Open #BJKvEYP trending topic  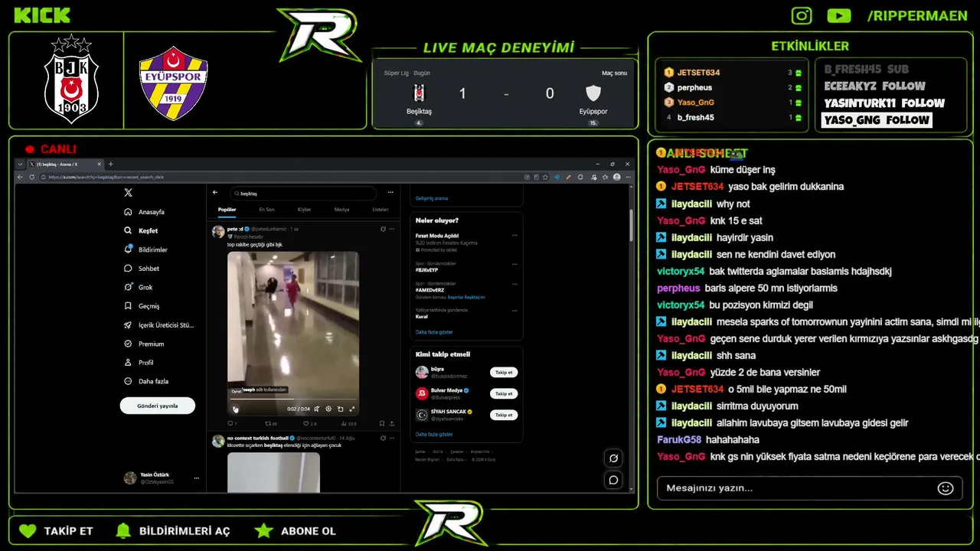426,270
